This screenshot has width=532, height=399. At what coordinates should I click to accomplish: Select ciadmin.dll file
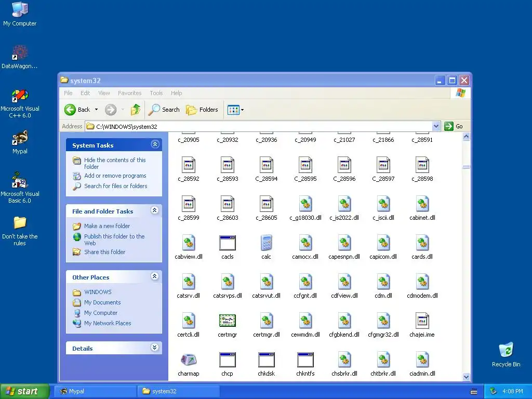[x=422, y=364]
